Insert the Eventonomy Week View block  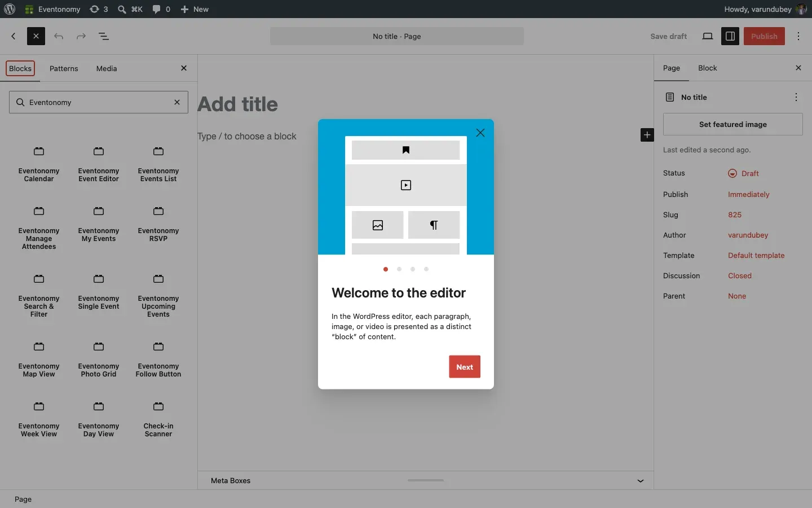coord(39,419)
